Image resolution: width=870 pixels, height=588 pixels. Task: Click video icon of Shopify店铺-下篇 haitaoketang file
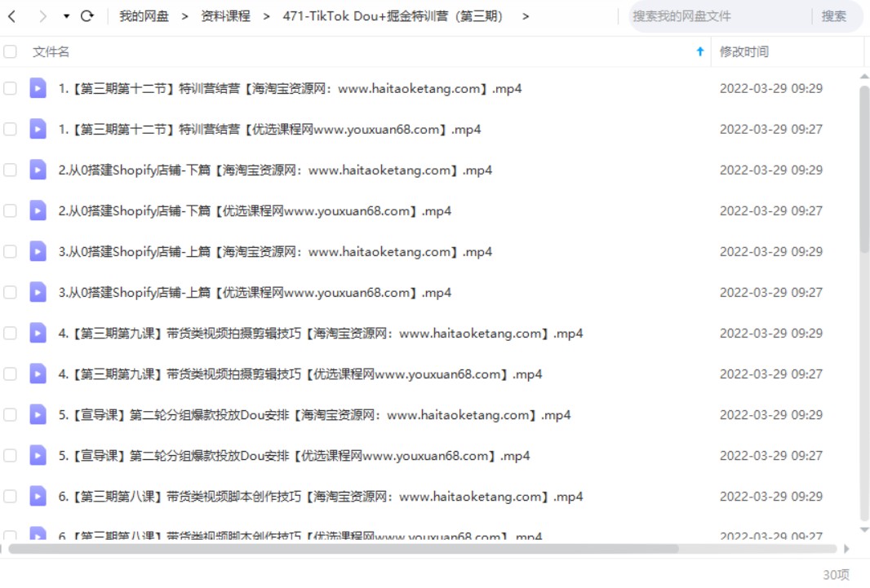point(38,170)
